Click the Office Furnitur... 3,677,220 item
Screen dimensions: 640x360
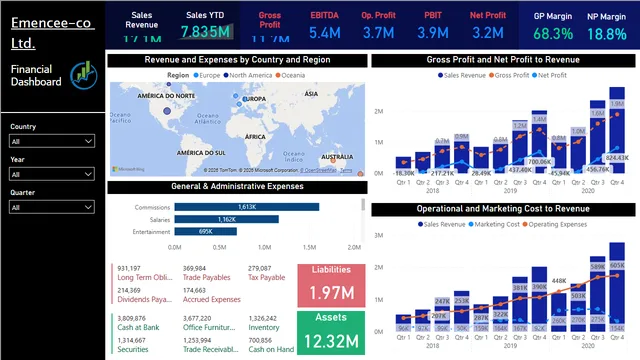(209, 323)
